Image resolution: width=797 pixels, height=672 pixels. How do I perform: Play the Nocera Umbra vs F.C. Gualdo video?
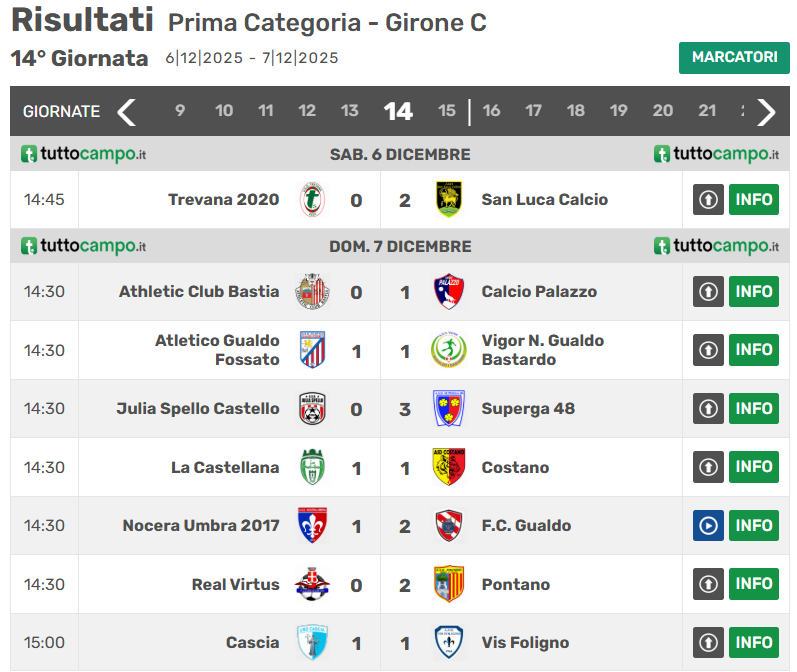pyautogui.click(x=708, y=525)
